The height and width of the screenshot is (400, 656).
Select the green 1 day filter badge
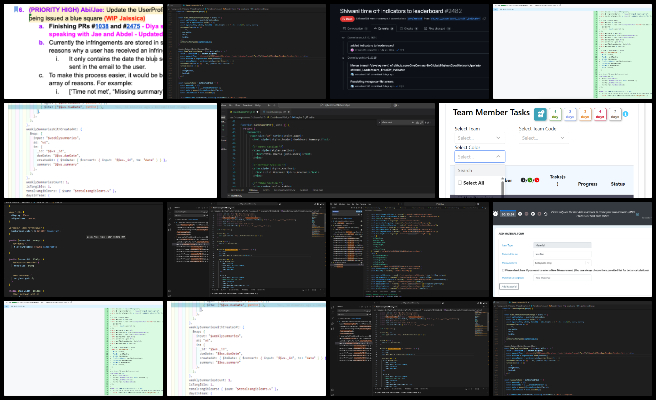coord(555,114)
